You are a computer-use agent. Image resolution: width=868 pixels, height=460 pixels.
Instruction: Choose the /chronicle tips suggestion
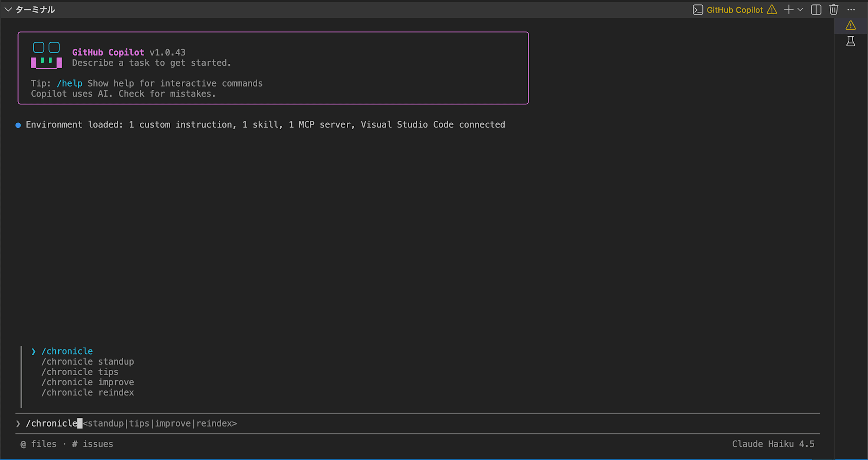pyautogui.click(x=80, y=372)
